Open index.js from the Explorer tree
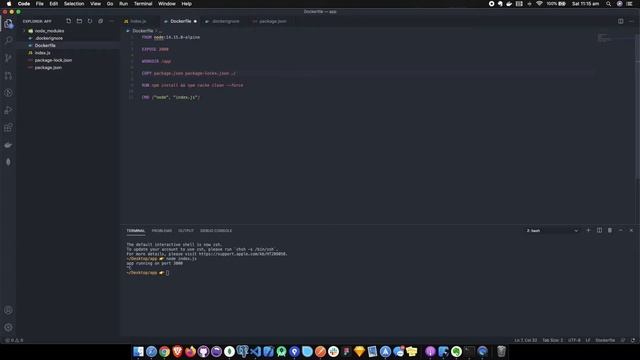The height and width of the screenshot is (360, 640). pos(42,53)
